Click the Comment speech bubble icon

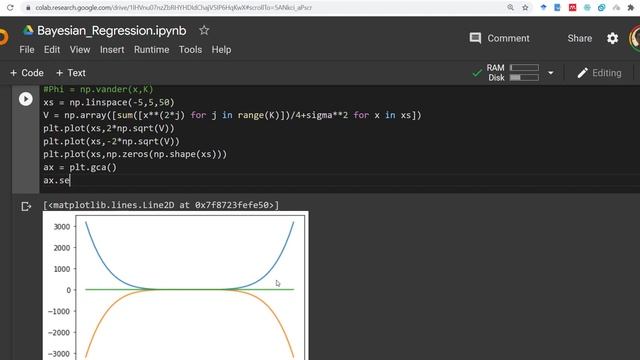click(475, 38)
